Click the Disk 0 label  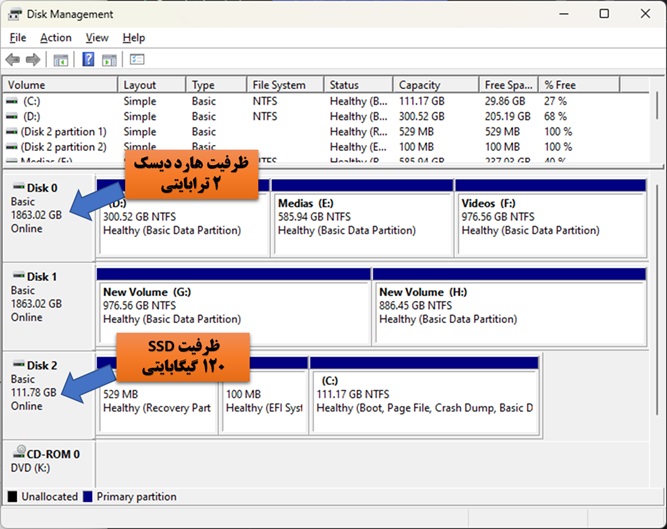[x=42, y=188]
